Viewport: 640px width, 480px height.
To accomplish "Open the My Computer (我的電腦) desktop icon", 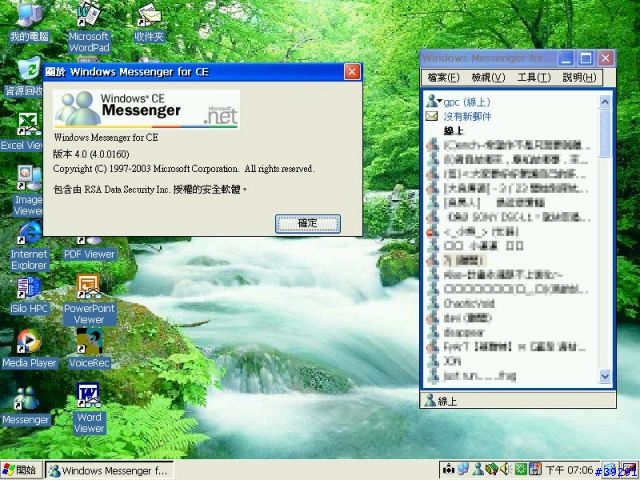I will (x=29, y=22).
